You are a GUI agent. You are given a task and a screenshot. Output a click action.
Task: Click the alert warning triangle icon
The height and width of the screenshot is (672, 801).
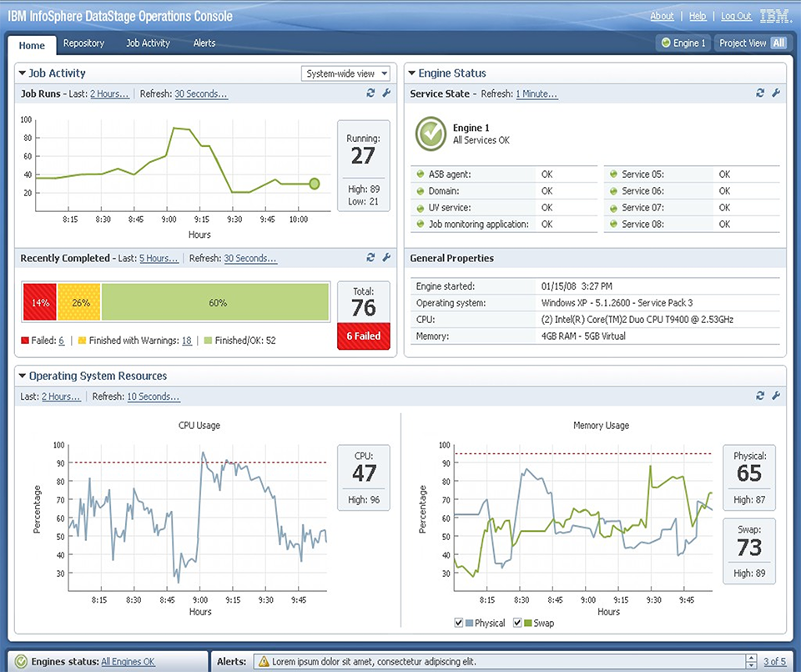pos(264,662)
